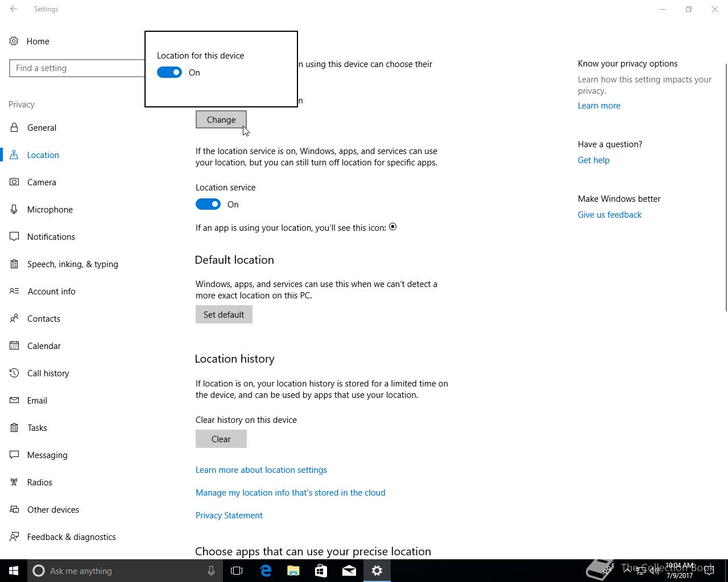Click the Microphone sidebar icon
728x582 pixels.
coord(14,209)
